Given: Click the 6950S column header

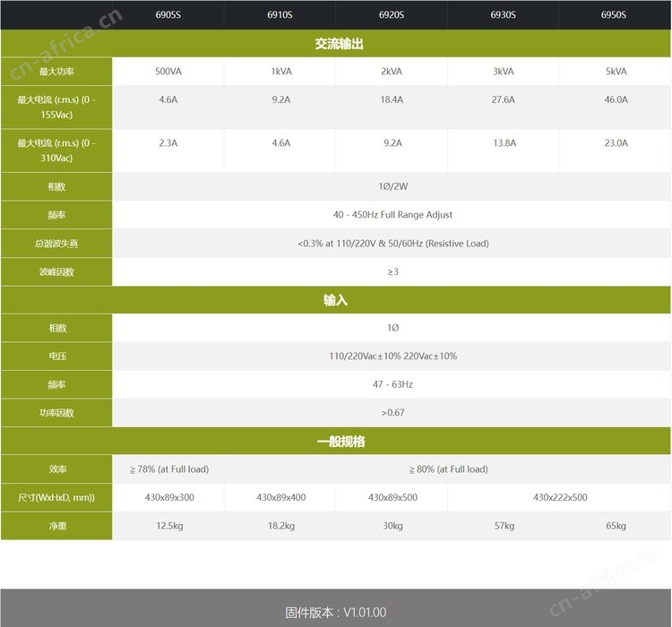Looking at the screenshot, I should (614, 15).
